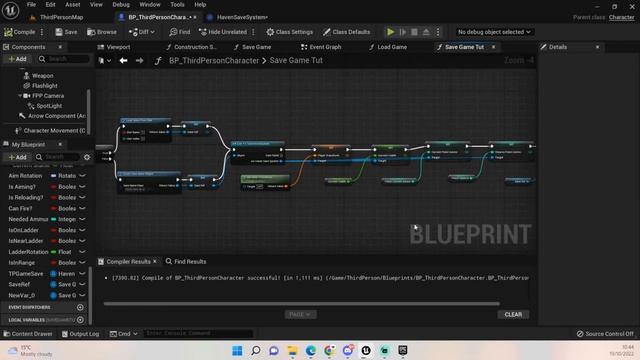Open the Debug menu
Viewport: 640px width, 360px height.
(x=121, y=4)
